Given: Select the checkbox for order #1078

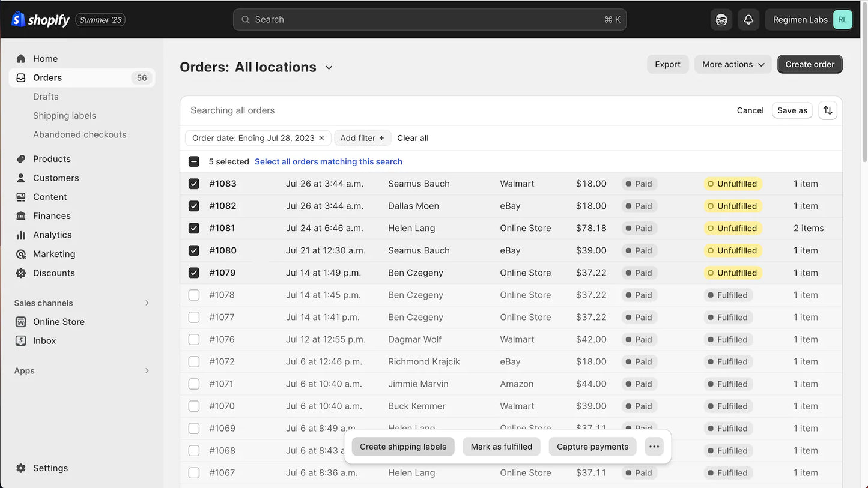Looking at the screenshot, I should coord(193,295).
